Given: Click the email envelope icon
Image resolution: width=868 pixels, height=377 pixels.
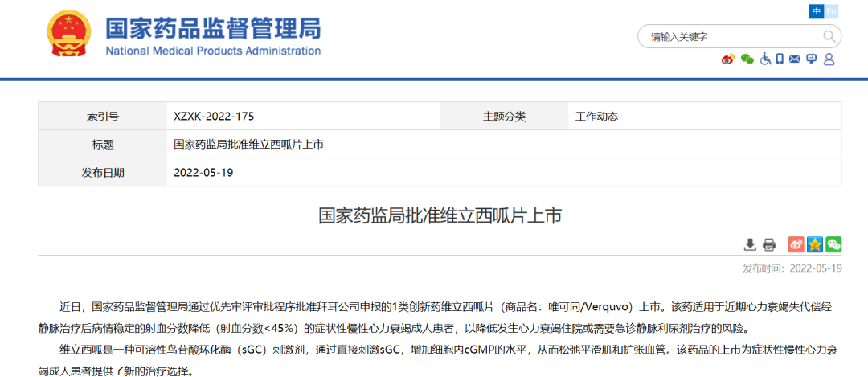Looking at the screenshot, I should coord(795,59).
